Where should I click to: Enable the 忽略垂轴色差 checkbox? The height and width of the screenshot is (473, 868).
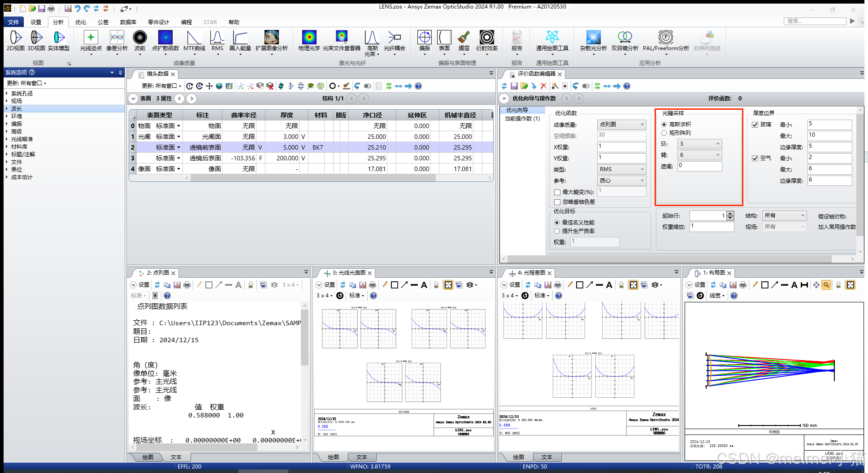click(x=557, y=202)
